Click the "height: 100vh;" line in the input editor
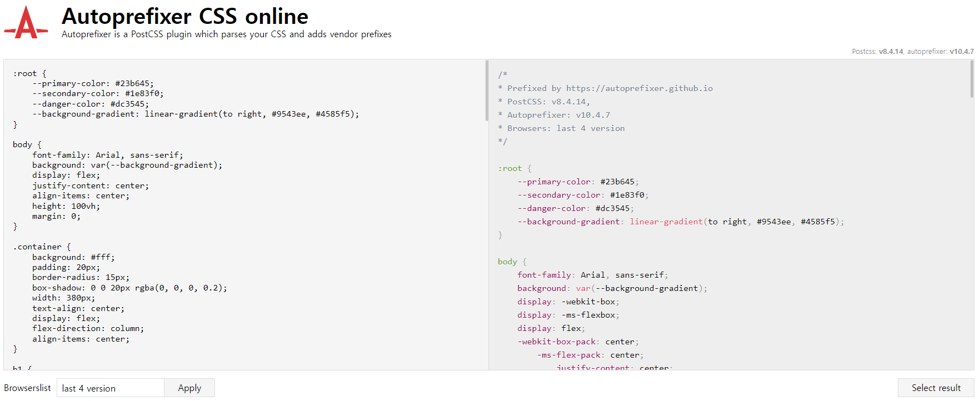 [66, 206]
